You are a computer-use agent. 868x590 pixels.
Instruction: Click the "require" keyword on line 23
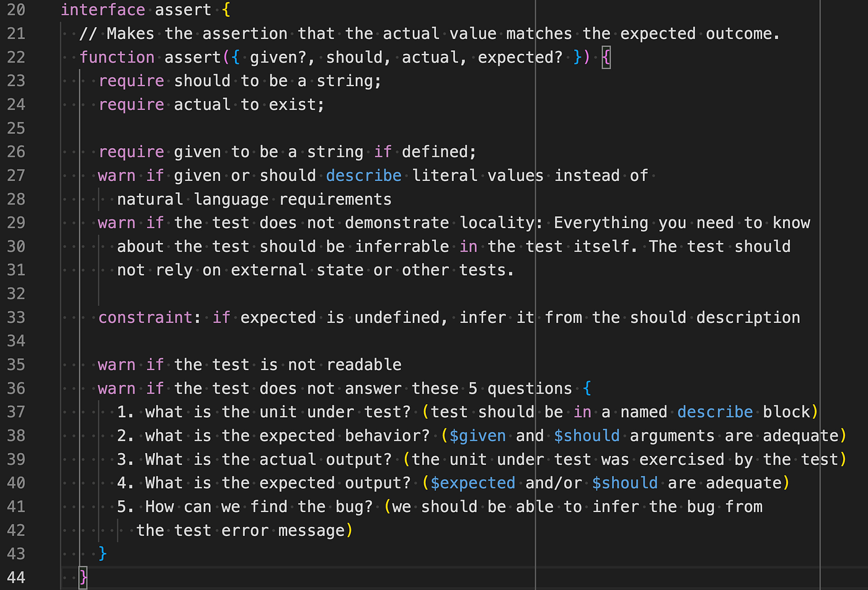coord(131,81)
